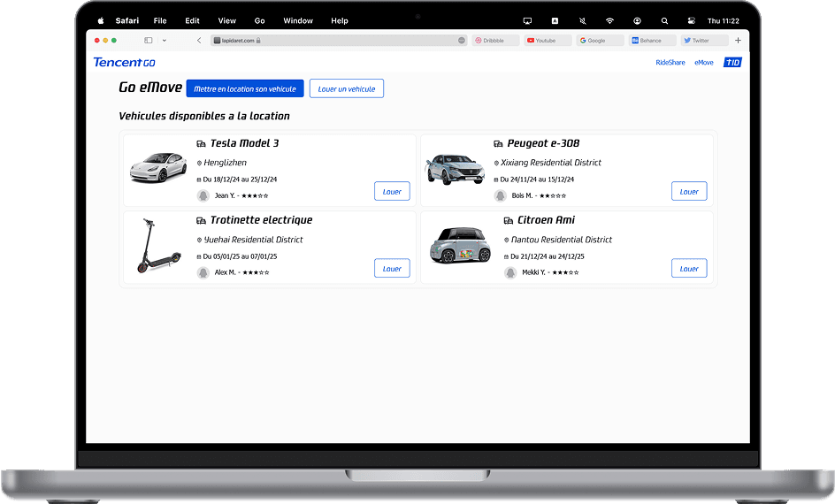The height and width of the screenshot is (504, 835).
Task: Click Mettre en location son vehicule button
Action: point(245,88)
